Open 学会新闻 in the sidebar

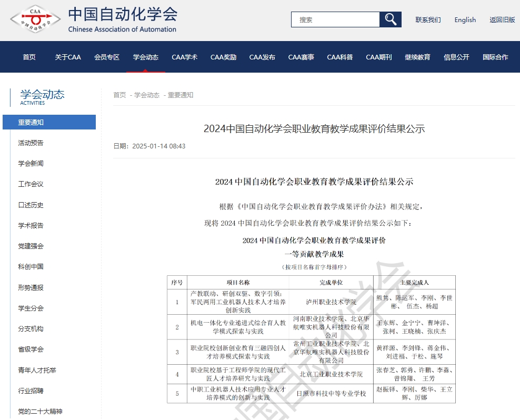click(x=31, y=164)
